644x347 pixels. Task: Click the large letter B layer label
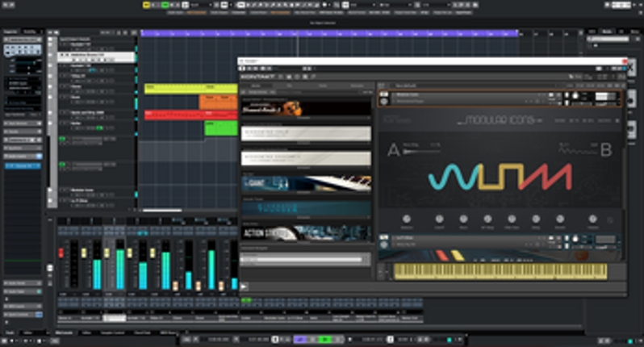coord(606,150)
